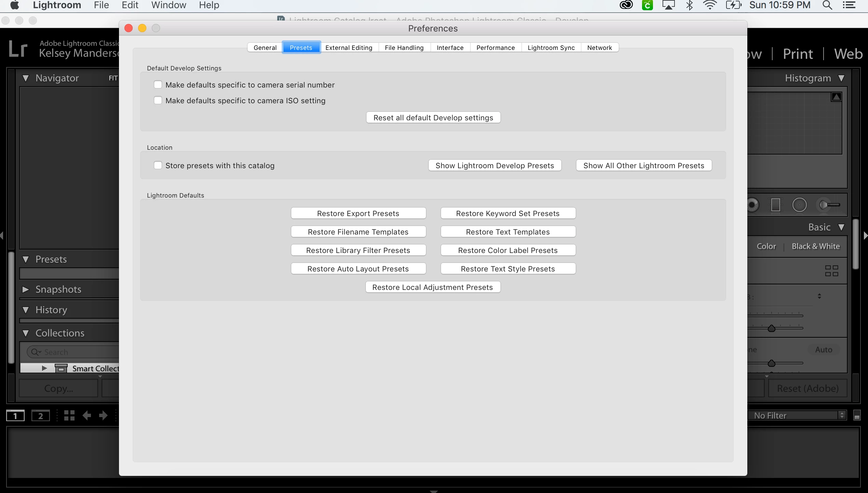Select the Radial Filter tool icon

pyautogui.click(x=799, y=205)
